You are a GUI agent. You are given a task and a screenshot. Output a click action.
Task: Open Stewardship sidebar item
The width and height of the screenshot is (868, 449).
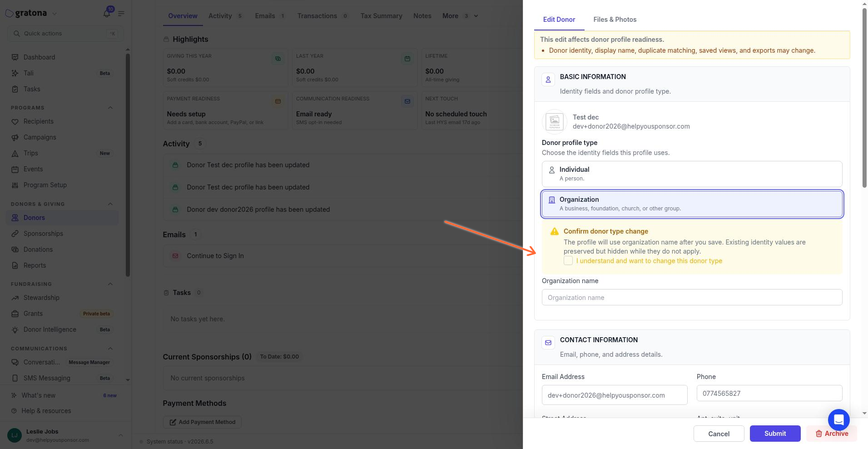pos(62,298)
